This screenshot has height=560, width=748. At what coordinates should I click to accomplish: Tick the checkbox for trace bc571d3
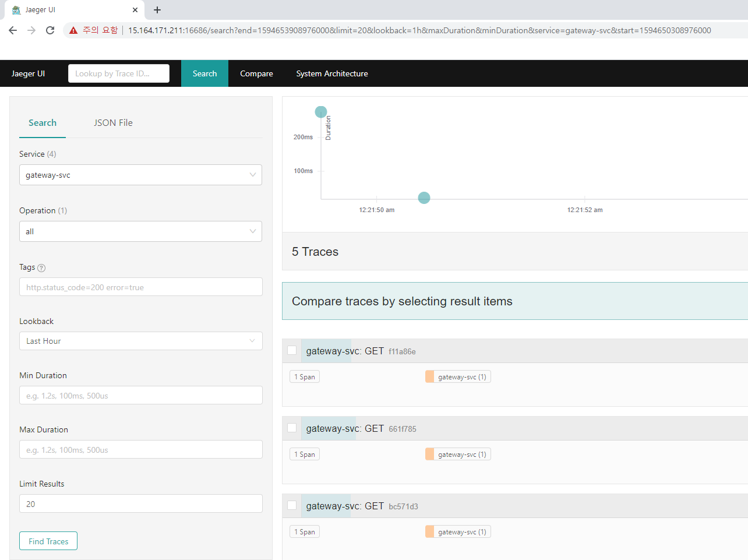292,505
